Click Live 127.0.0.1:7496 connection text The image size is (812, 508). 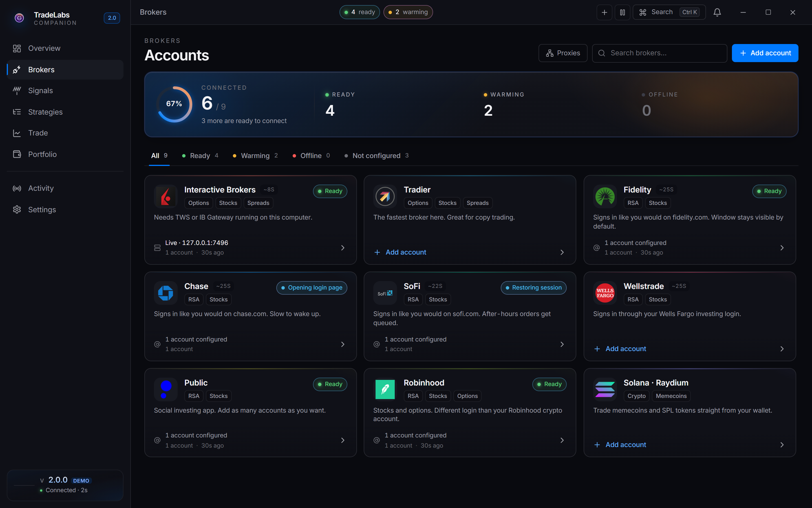[x=197, y=243]
